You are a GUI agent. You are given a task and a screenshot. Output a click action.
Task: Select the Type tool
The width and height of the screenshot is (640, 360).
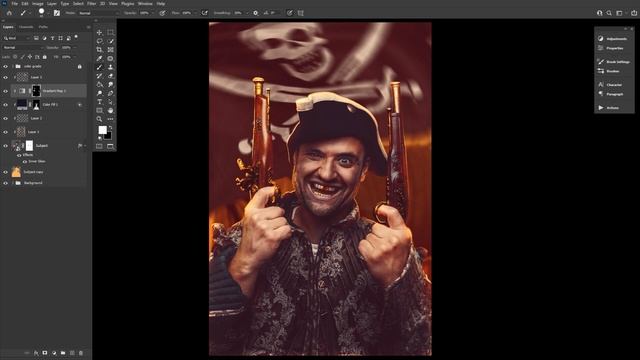(99, 102)
